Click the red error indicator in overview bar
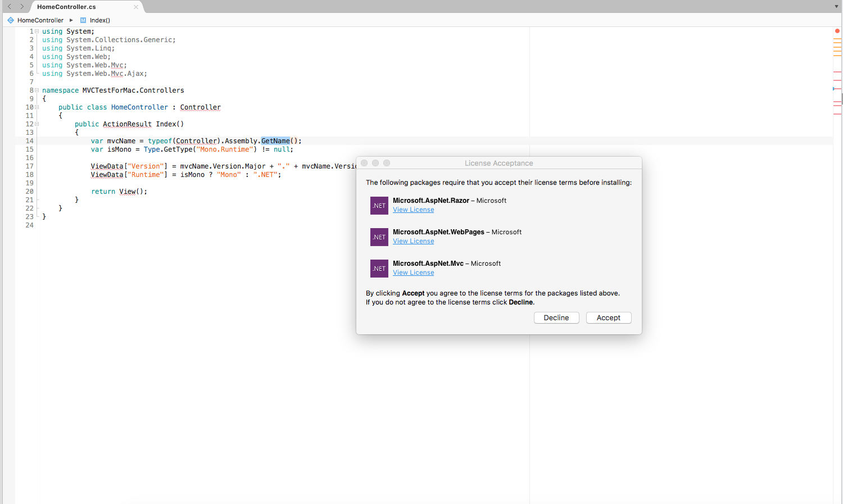843x504 pixels. [837, 31]
